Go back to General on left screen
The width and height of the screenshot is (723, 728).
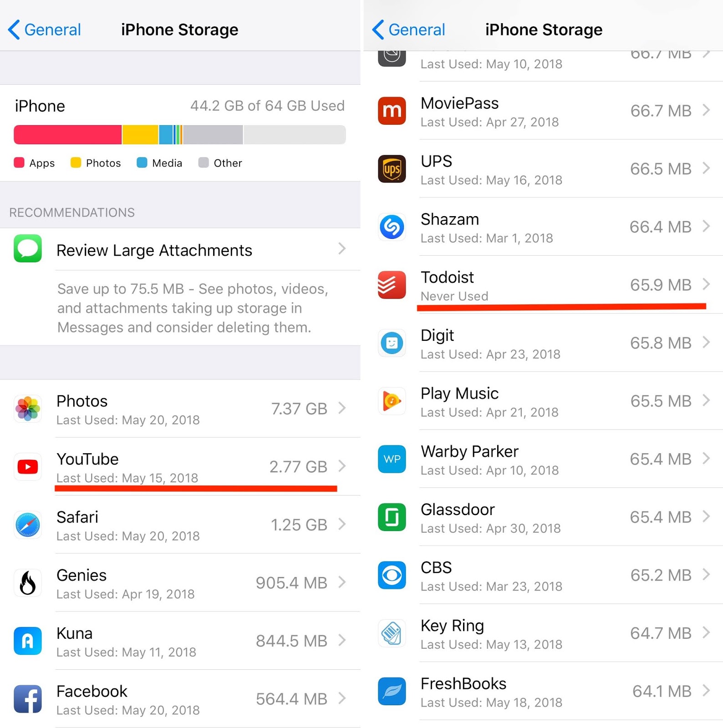pos(45,30)
